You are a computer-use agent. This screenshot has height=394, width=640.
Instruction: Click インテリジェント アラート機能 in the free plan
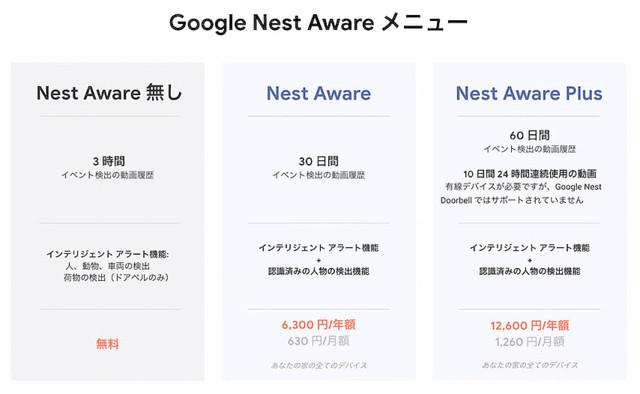107,254
